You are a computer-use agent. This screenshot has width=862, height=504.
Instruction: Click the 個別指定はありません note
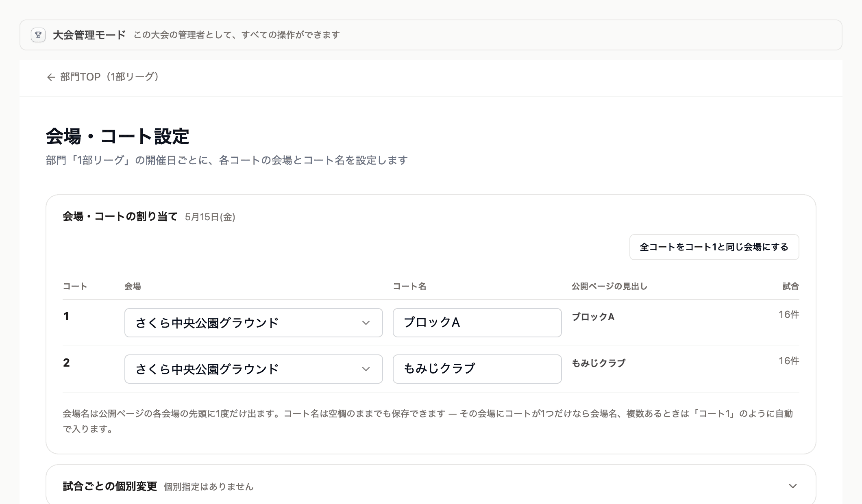(x=209, y=487)
